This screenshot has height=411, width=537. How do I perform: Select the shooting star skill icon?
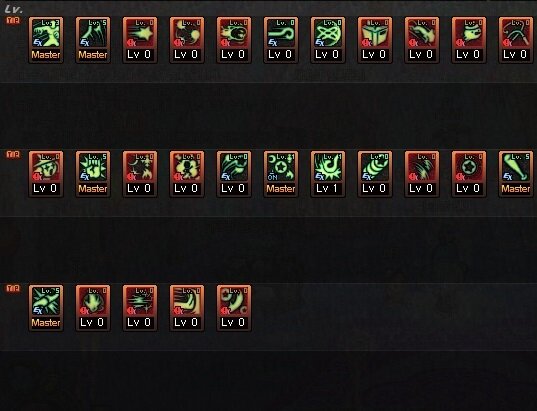140,40
